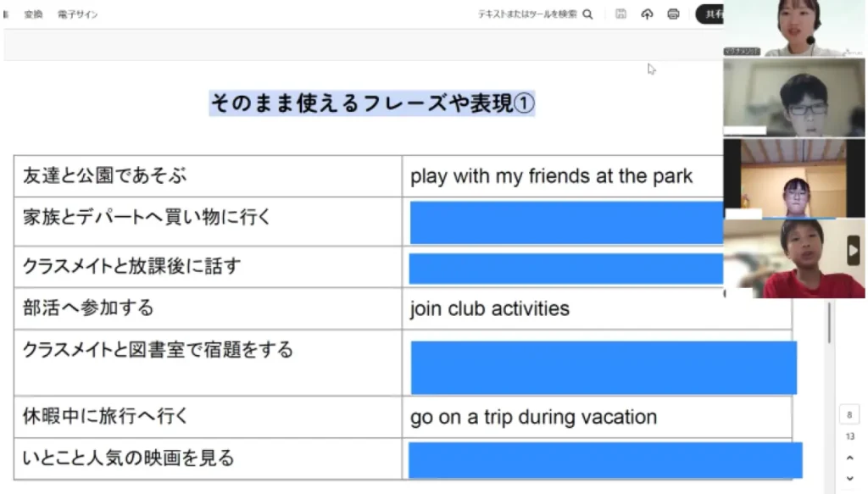This screenshot has width=868, height=494.
Task: Click the current page number 8 box
Action: coord(849,414)
